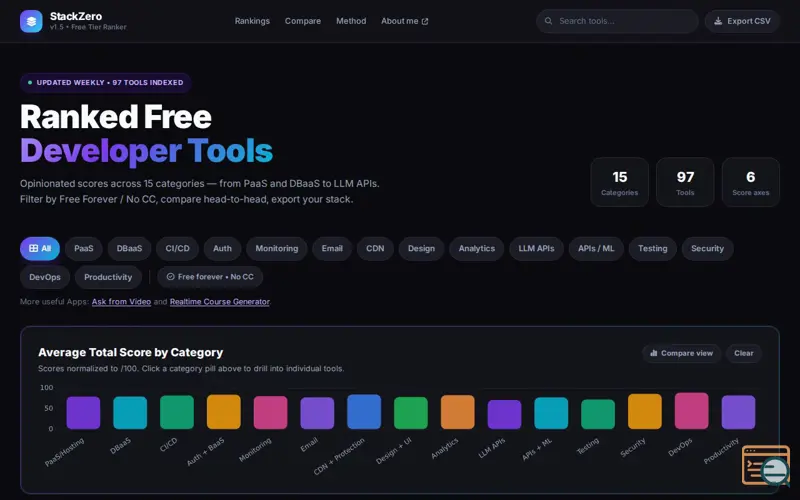Click the CI/CD green bar
Screen dimensions: 800x500
[177, 412]
